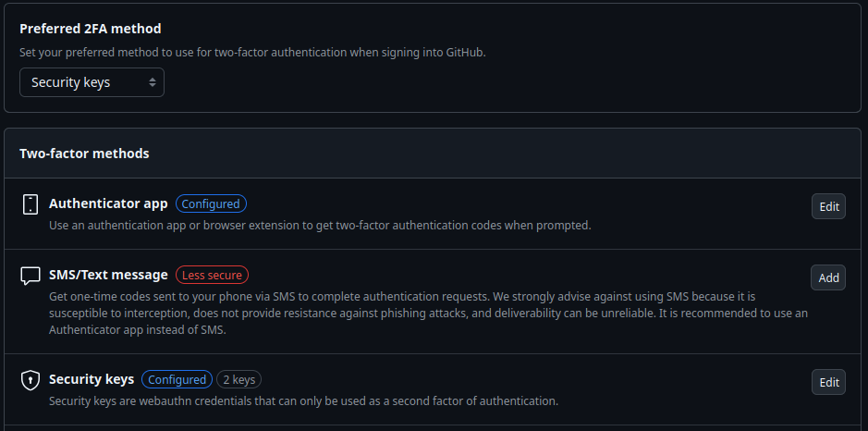868x431 pixels.
Task: Click the phone icon beside Authenticator app
Action: [x=31, y=204]
